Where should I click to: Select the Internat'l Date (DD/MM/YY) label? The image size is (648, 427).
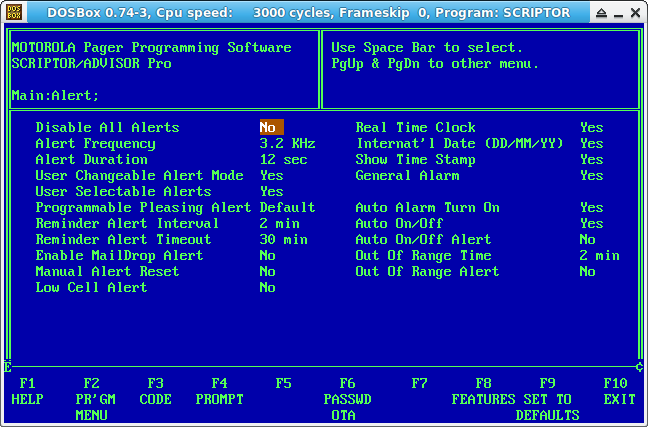pos(460,143)
